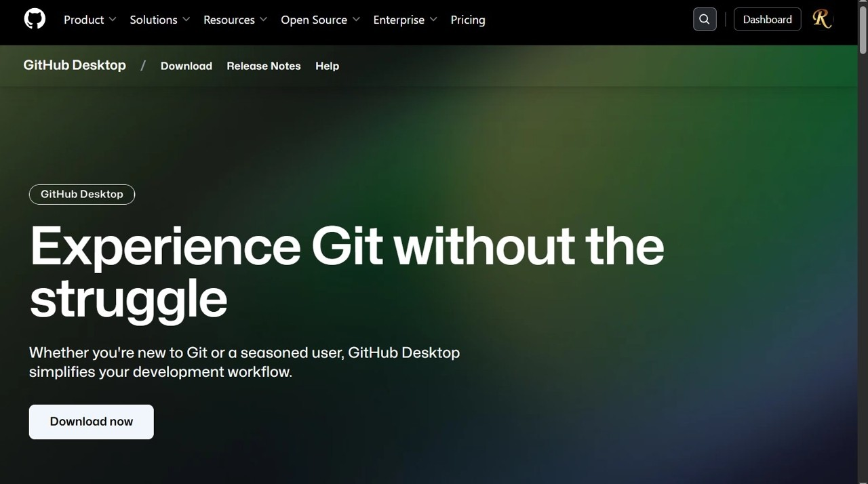Click the GitHub Desktop pill label
Image resolution: width=868 pixels, height=484 pixels.
click(x=82, y=194)
